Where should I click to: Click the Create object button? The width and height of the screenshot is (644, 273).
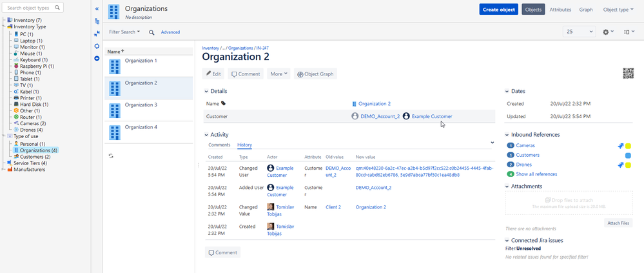pos(498,10)
